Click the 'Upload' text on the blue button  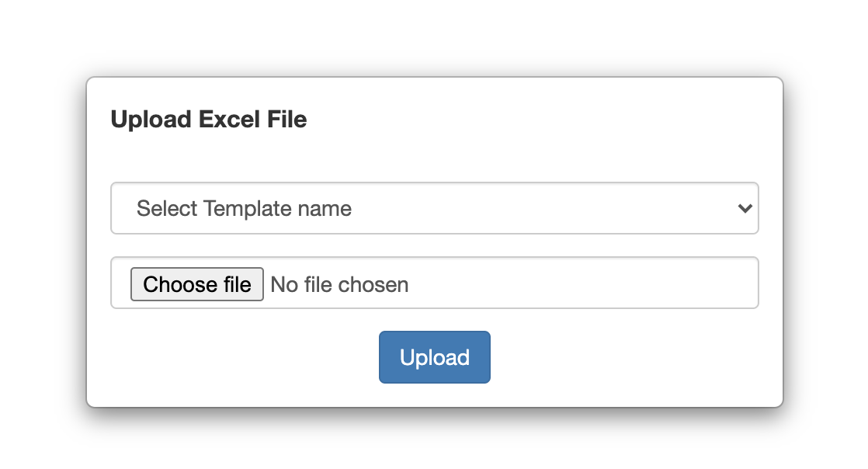435,358
